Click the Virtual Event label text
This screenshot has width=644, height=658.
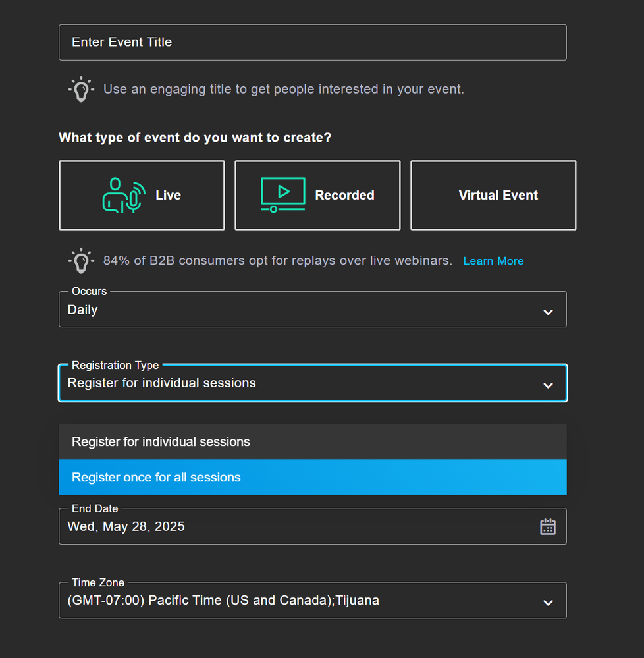[x=498, y=195]
